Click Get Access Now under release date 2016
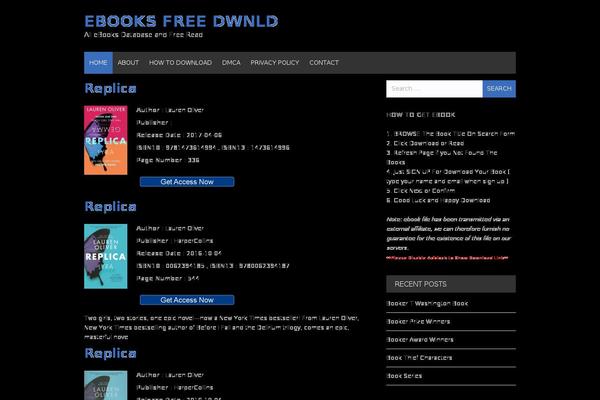The width and height of the screenshot is (600, 400). [x=187, y=300]
